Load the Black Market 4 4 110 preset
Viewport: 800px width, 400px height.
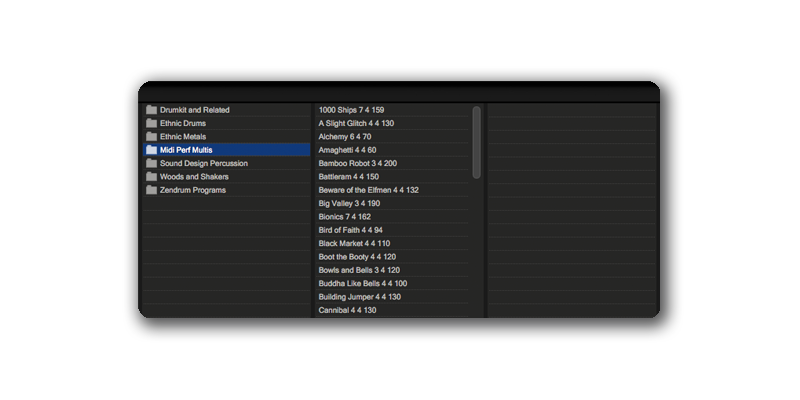pos(354,243)
